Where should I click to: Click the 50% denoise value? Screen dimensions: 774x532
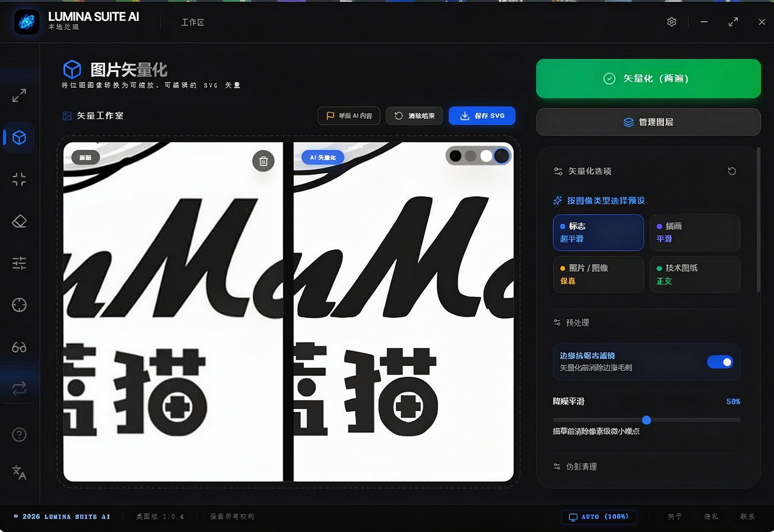coord(733,401)
